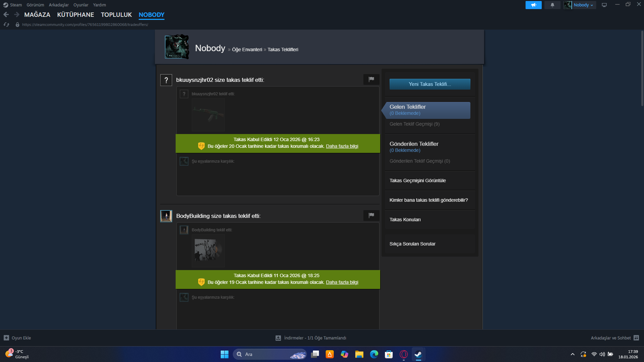Click the bkuuysnzjhr02 offer heading text
This screenshot has height=362, width=644.
(220, 80)
